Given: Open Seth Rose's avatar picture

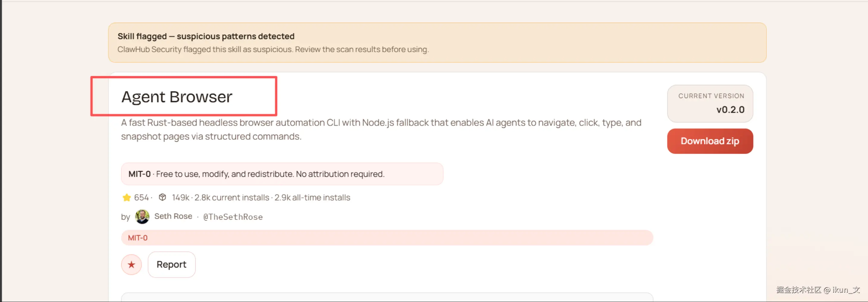Looking at the screenshot, I should point(142,216).
